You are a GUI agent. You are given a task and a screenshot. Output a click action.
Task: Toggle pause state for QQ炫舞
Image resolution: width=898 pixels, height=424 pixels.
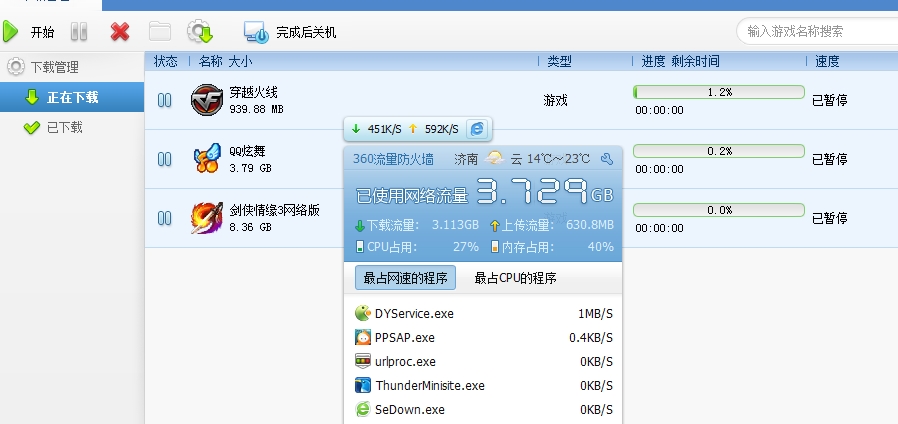point(164,159)
